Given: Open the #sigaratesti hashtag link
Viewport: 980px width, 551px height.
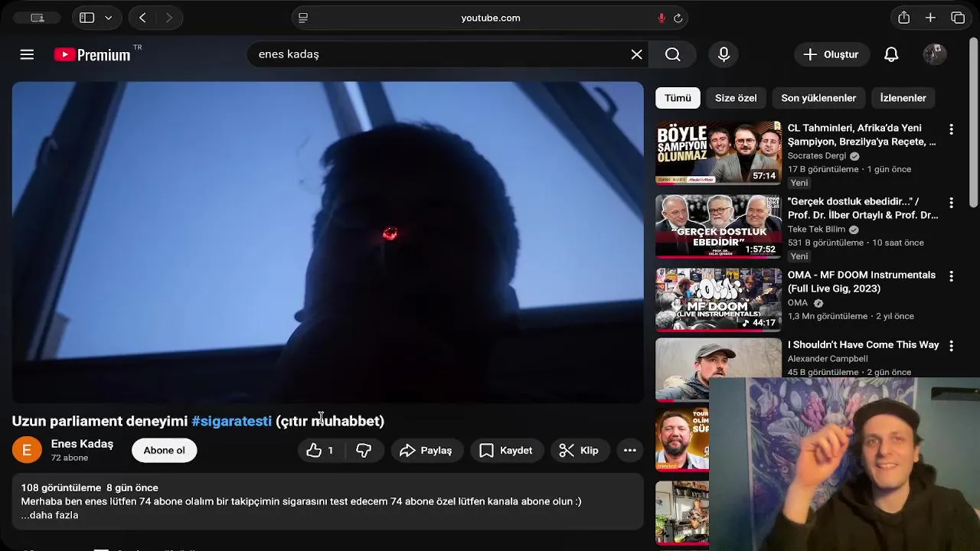Looking at the screenshot, I should 231,421.
